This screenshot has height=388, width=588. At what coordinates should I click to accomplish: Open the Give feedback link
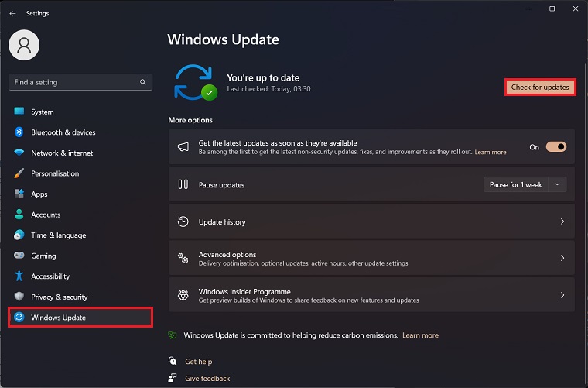[207, 379]
